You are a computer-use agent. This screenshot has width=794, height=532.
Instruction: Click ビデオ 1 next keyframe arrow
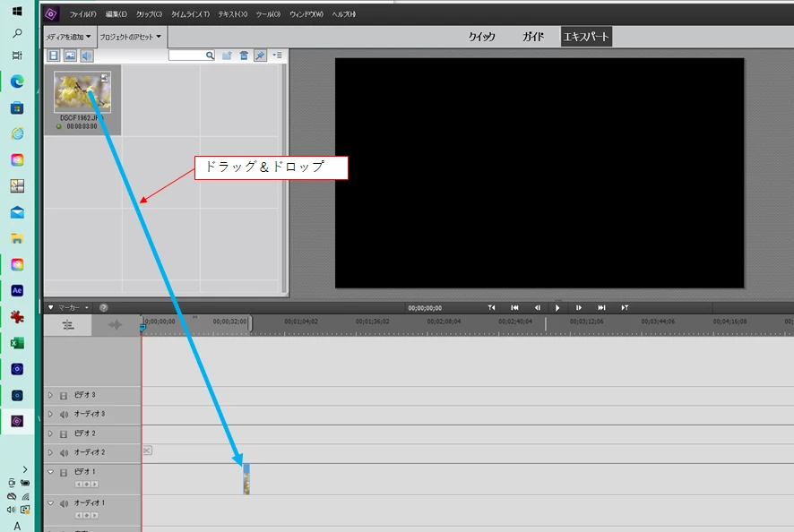tap(95, 485)
